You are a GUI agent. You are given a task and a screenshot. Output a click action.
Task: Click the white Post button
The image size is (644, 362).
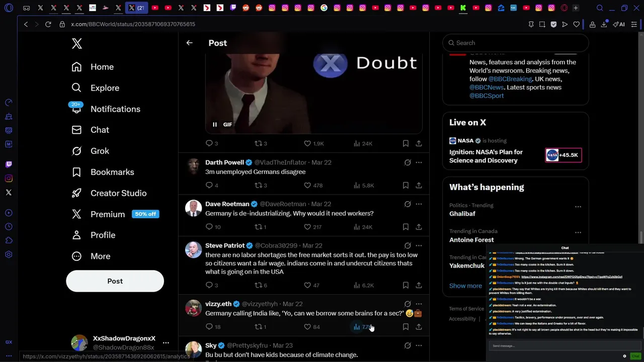click(115, 281)
